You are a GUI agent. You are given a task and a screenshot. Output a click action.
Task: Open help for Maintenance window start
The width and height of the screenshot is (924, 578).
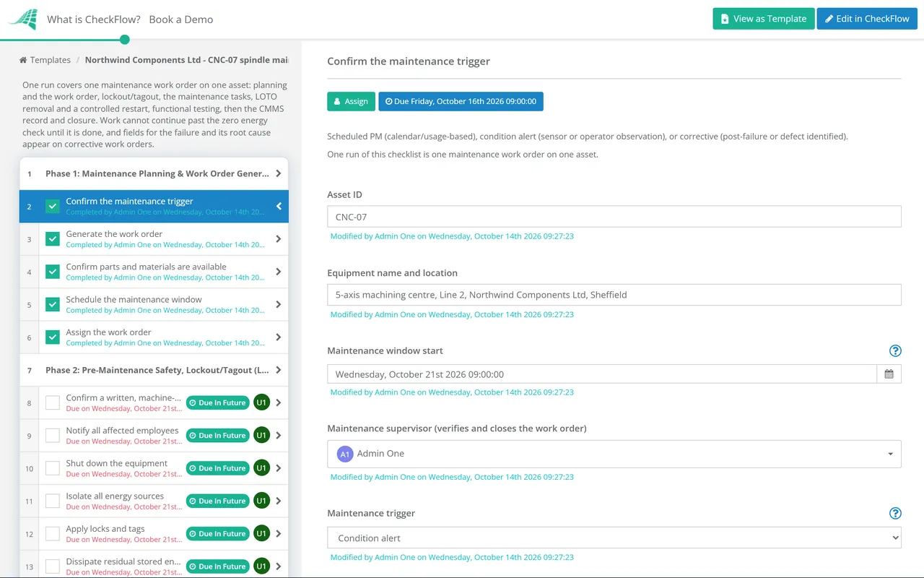(895, 351)
